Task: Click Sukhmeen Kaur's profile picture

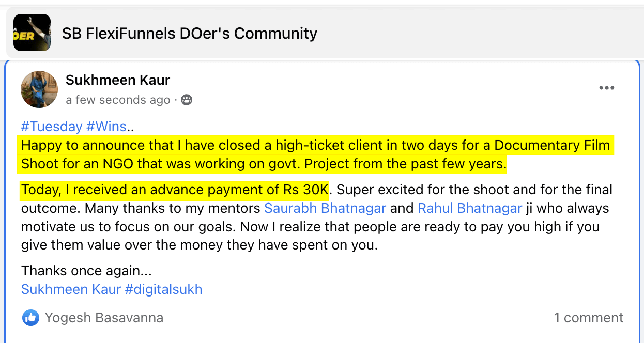Action: 39,89
